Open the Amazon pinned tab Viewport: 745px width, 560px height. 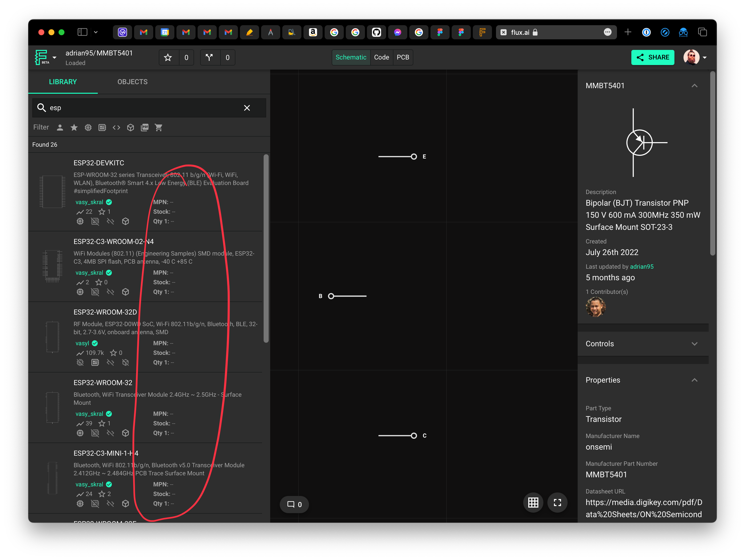click(x=313, y=32)
